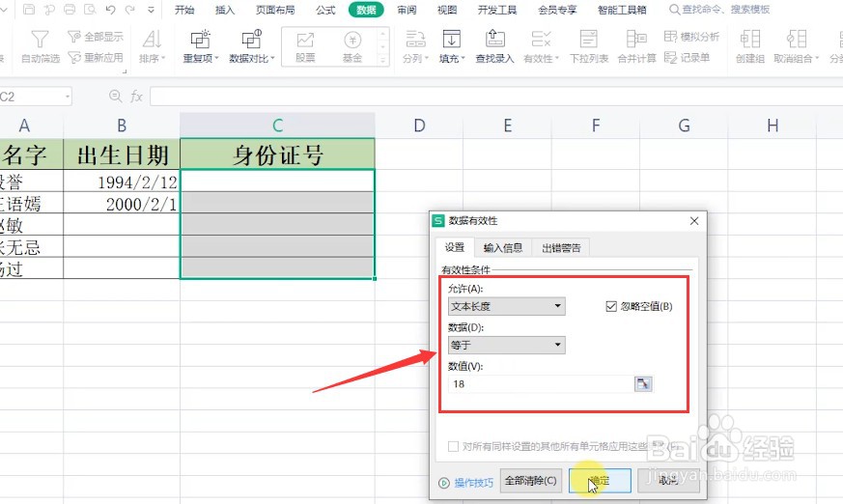Switch to the 智能工具箱 ribbon tab

[622, 10]
